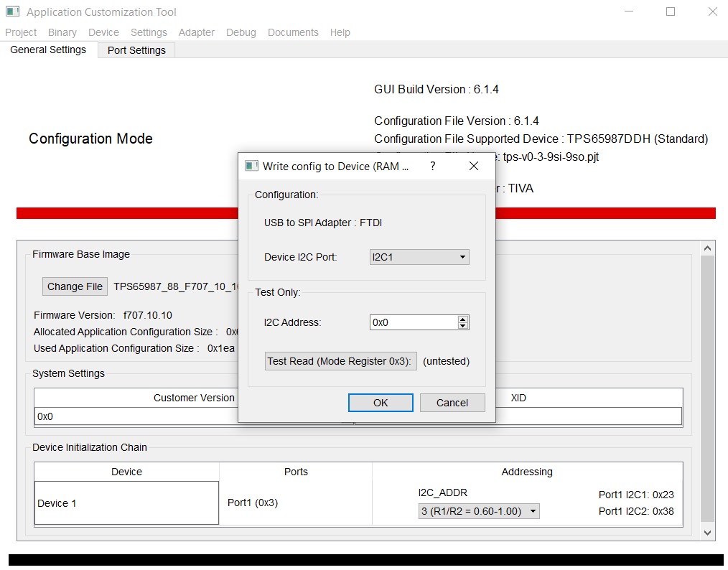Switch to the General Settings tab

[x=47, y=50]
